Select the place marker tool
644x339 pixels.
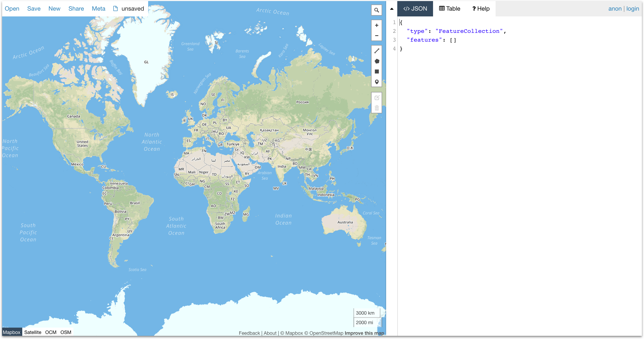tap(376, 82)
